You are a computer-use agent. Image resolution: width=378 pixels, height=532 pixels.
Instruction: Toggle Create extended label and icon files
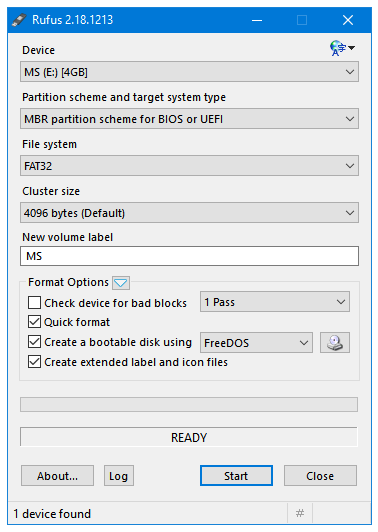point(35,362)
